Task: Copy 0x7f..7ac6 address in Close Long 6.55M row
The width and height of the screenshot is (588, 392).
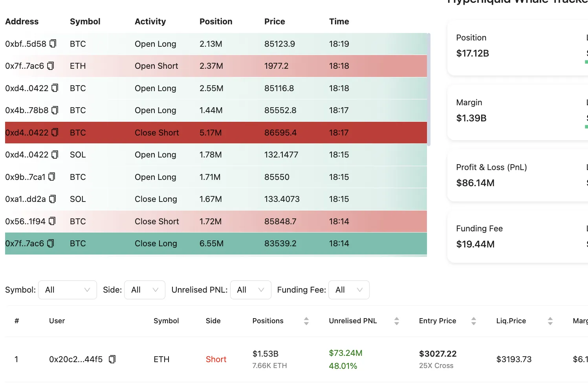Action: click(51, 244)
